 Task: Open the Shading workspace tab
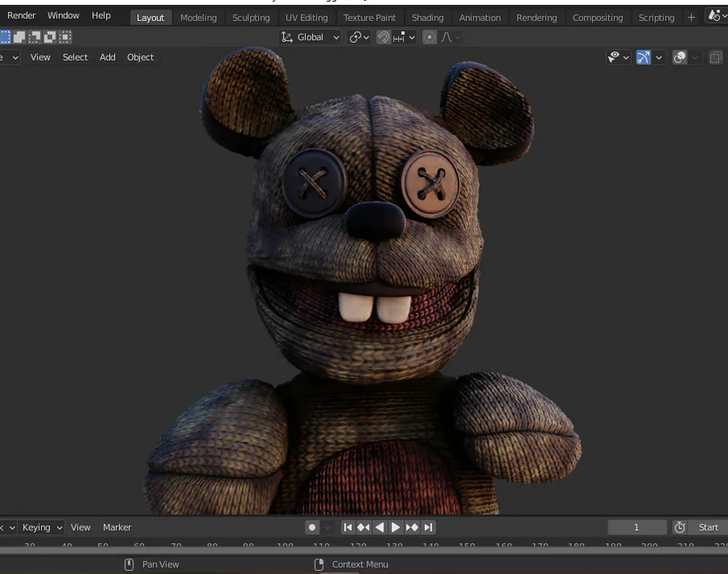tap(427, 17)
